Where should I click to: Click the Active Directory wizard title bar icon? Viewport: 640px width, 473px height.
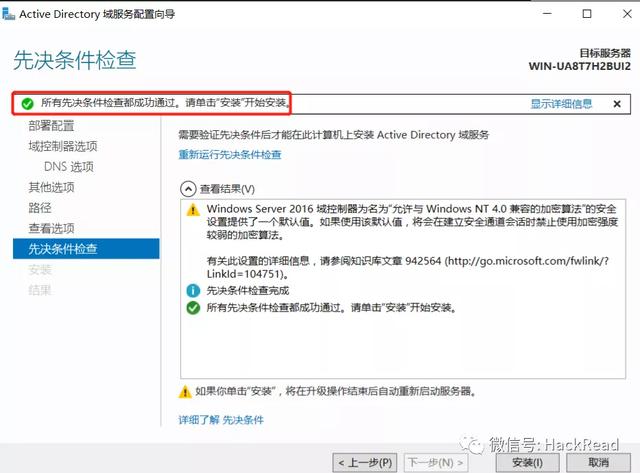point(8,14)
